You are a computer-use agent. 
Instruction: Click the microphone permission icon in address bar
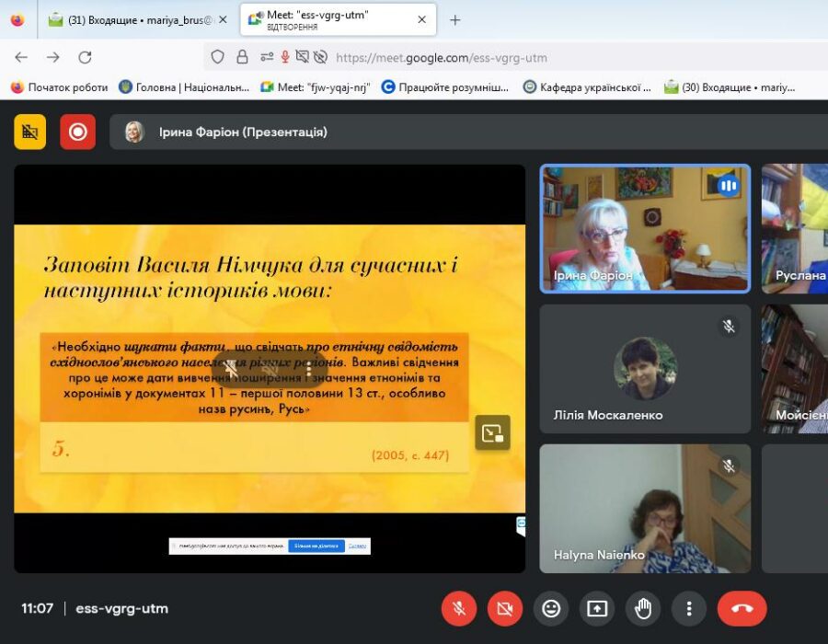pyautogui.click(x=285, y=57)
